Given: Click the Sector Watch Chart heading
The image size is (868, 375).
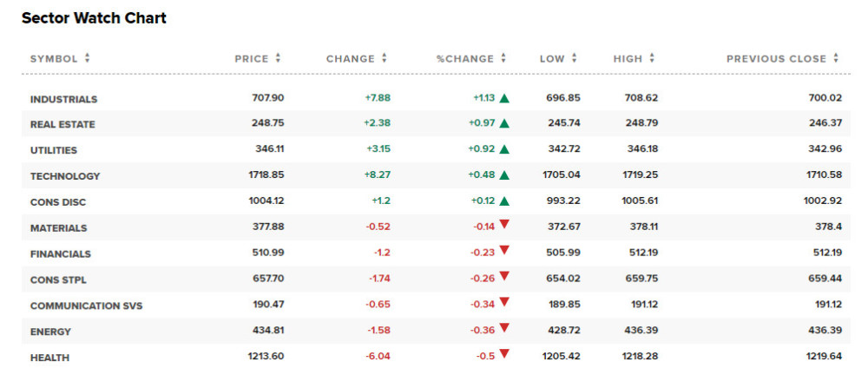Looking at the screenshot, I should click(94, 18).
